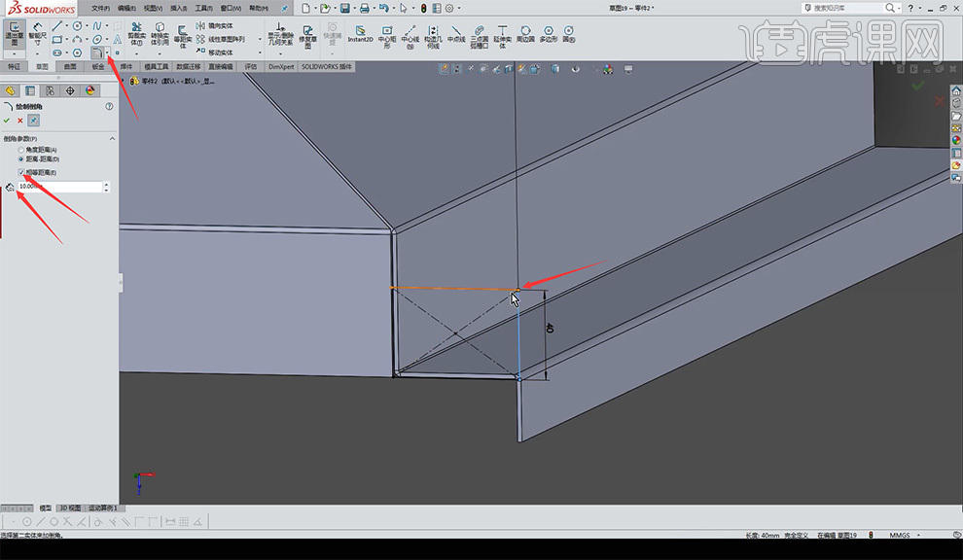Screen dimensions: 963x560
Task: Select the Offset Entities (等距实体) tool
Action: pos(180,34)
